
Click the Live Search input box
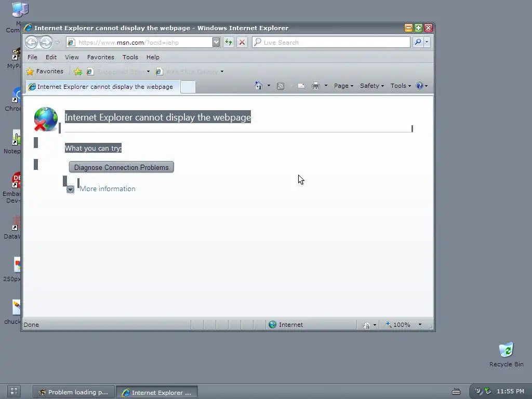click(331, 42)
